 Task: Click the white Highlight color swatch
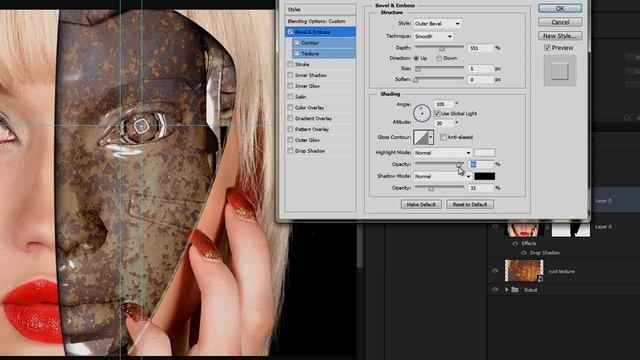(x=484, y=153)
